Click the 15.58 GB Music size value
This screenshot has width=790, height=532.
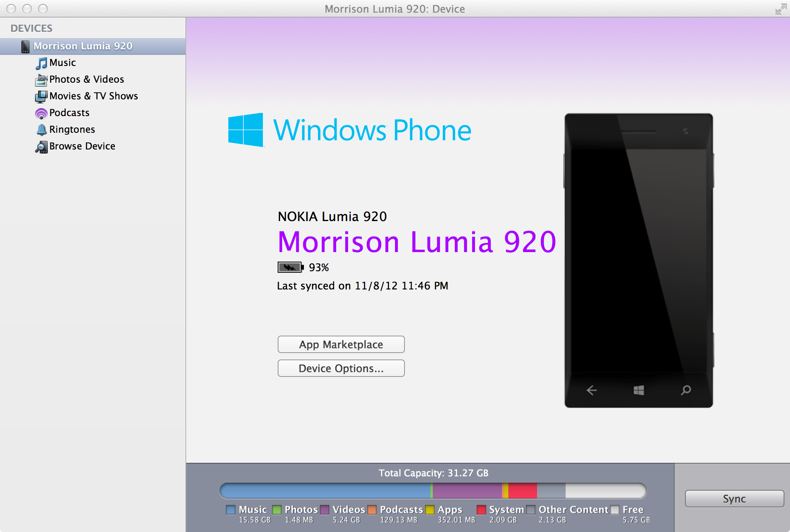pyautogui.click(x=255, y=520)
